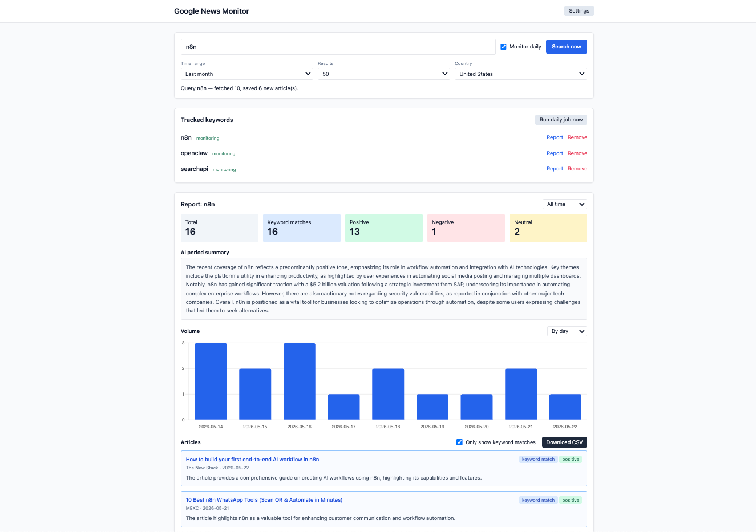Click the 2026-05-15 volume bar
Viewport: 756px width, 532px height.
click(x=255, y=394)
